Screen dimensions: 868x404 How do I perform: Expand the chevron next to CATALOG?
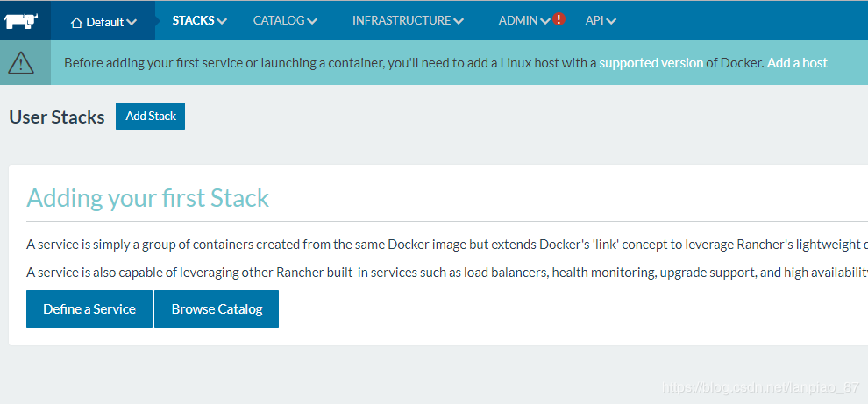[x=313, y=21]
